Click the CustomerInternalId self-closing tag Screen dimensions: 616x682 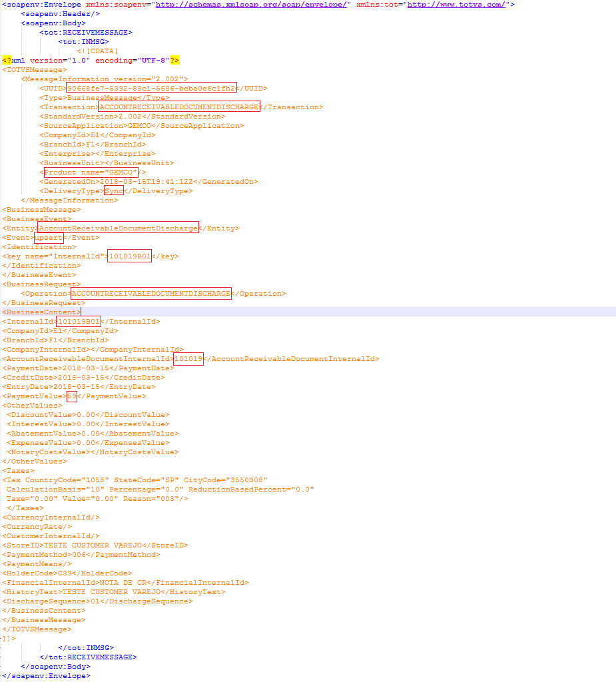pos(51,536)
